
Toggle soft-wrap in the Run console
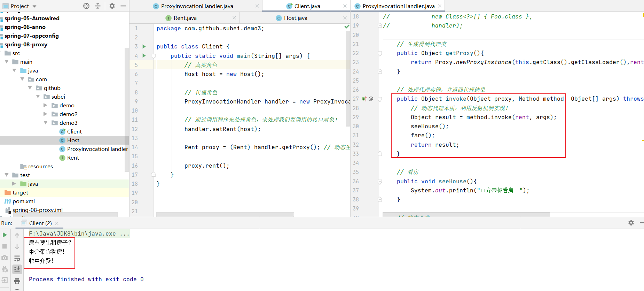pos(17,258)
